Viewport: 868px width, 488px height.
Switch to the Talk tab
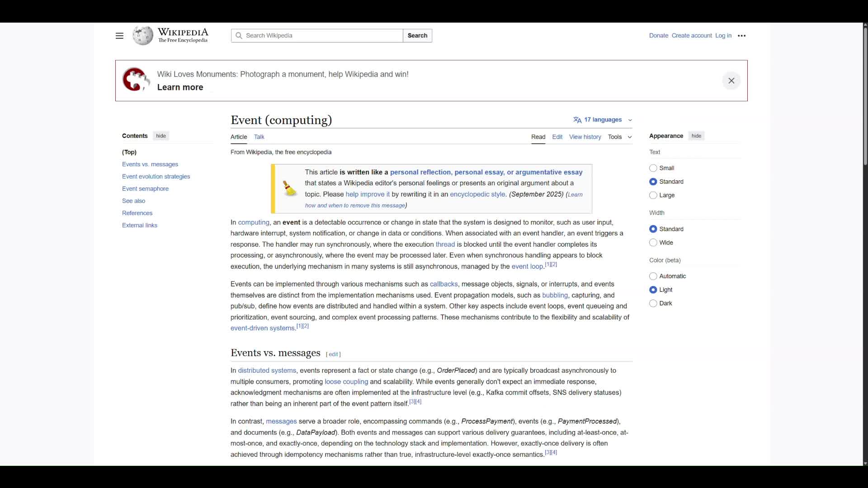pos(259,137)
